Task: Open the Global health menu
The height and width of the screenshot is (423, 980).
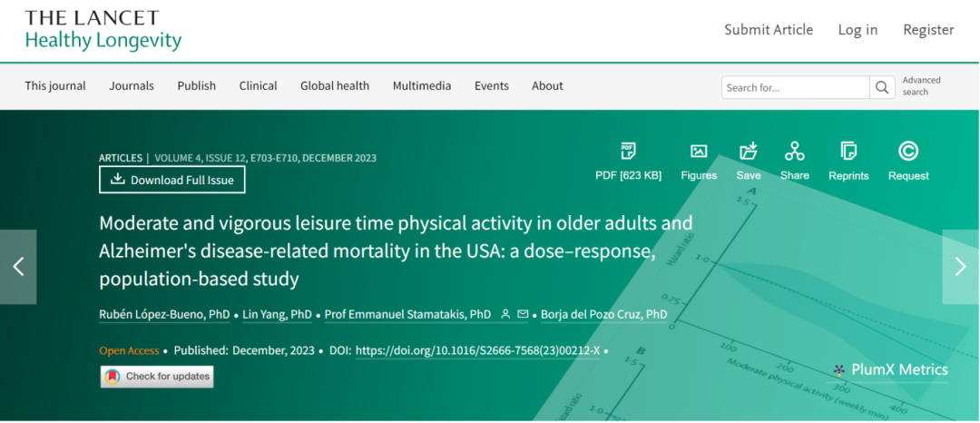Action: point(334,86)
